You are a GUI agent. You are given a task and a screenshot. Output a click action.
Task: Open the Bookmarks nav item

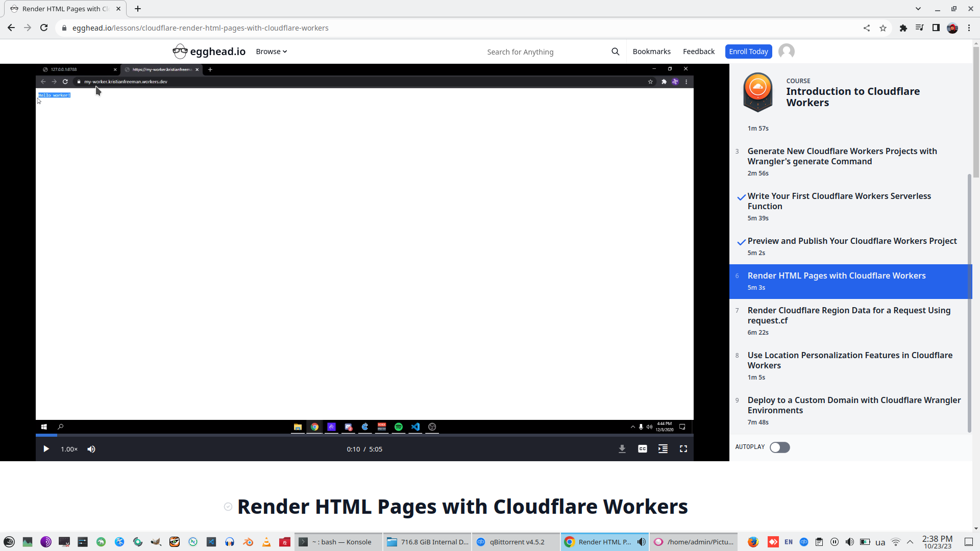tap(651, 52)
